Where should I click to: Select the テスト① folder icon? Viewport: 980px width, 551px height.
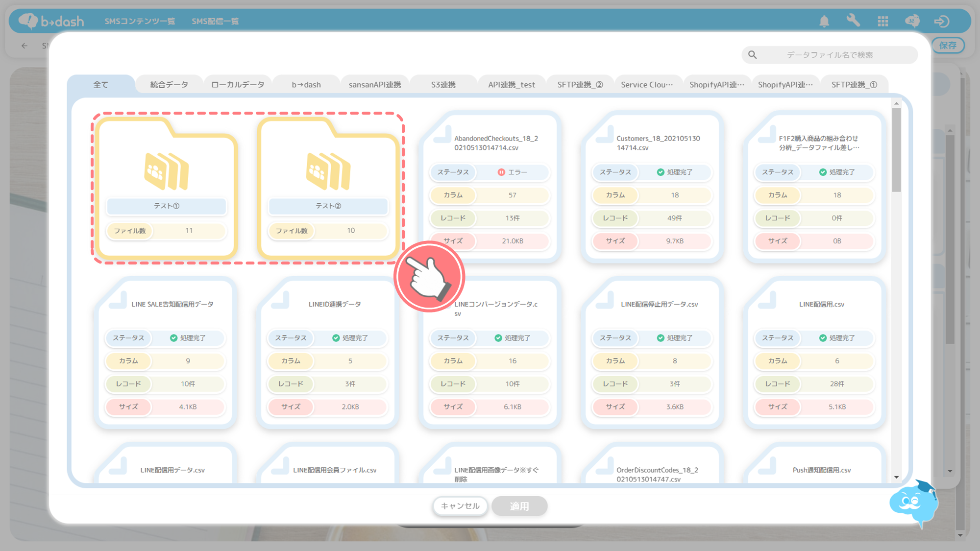click(167, 171)
